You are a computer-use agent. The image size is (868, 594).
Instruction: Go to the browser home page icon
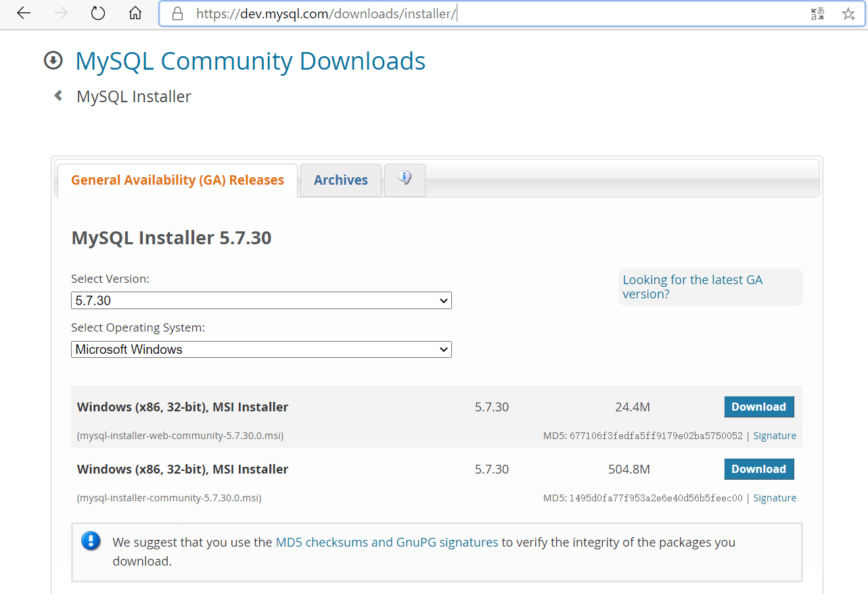[x=135, y=14]
